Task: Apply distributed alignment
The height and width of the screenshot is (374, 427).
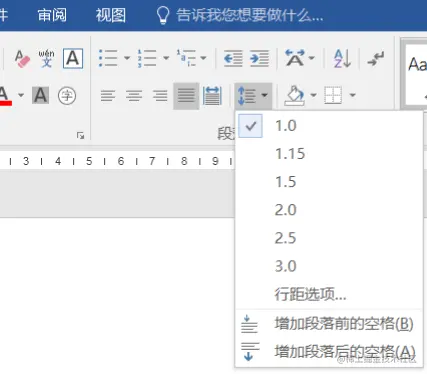Action: 212,96
